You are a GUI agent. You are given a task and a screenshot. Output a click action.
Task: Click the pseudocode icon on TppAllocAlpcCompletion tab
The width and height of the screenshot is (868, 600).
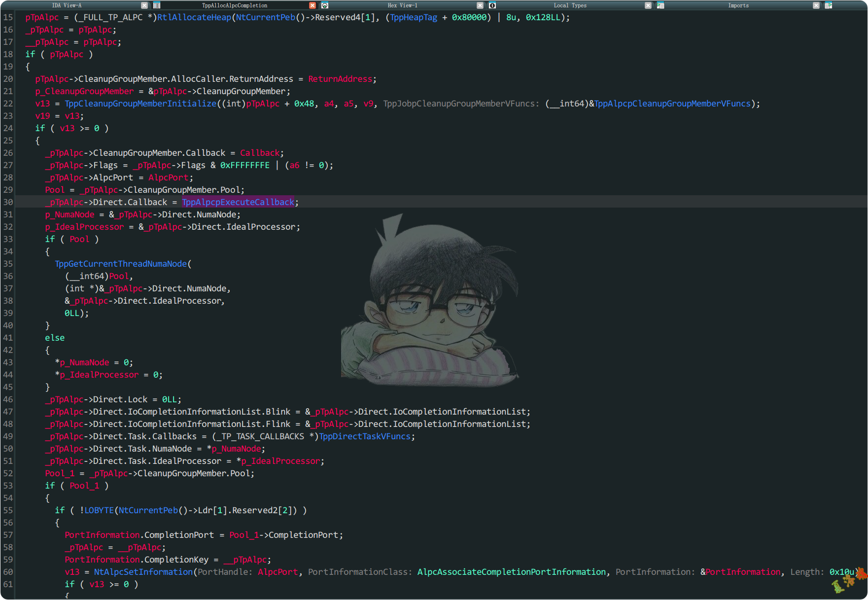[x=157, y=5]
